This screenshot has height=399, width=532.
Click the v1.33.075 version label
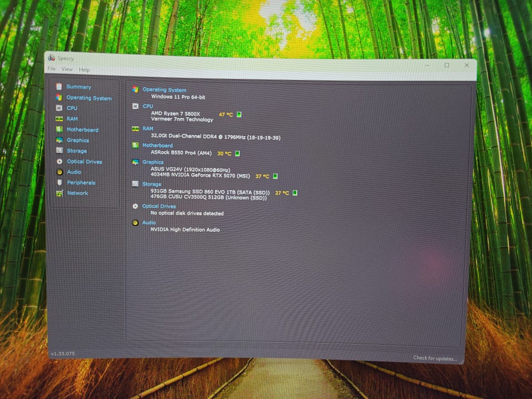click(x=63, y=353)
